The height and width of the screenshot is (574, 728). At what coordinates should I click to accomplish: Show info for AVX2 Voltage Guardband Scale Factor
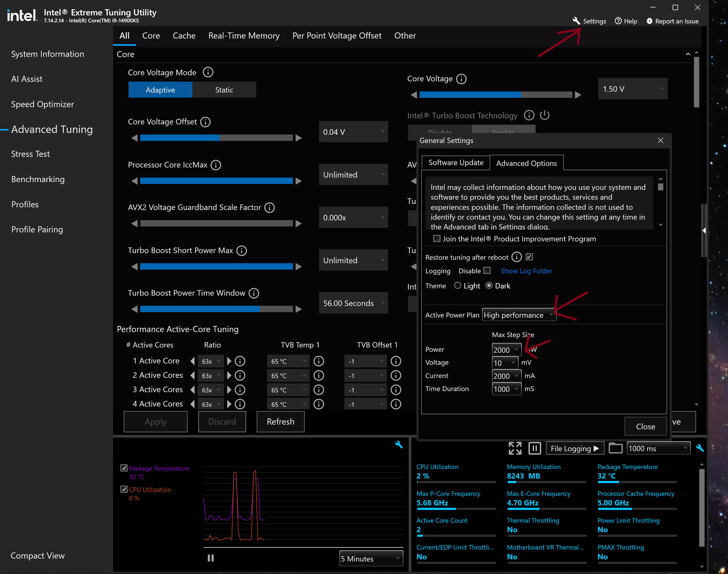coord(270,207)
